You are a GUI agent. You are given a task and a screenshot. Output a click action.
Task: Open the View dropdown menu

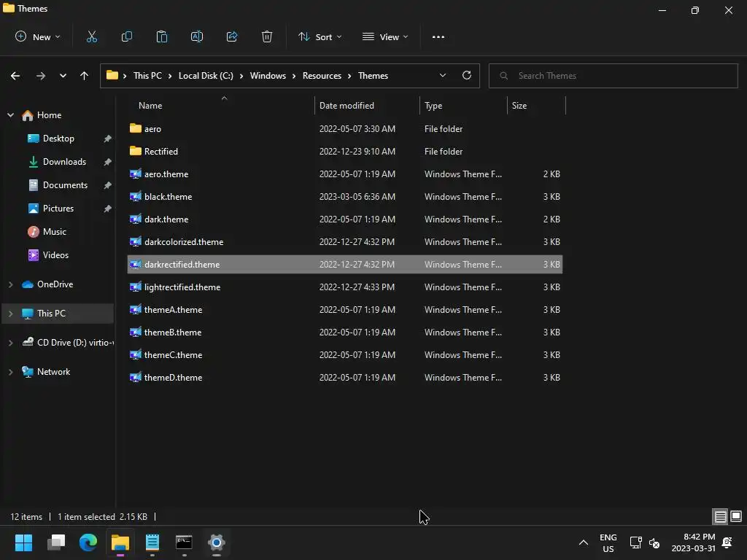click(x=385, y=36)
